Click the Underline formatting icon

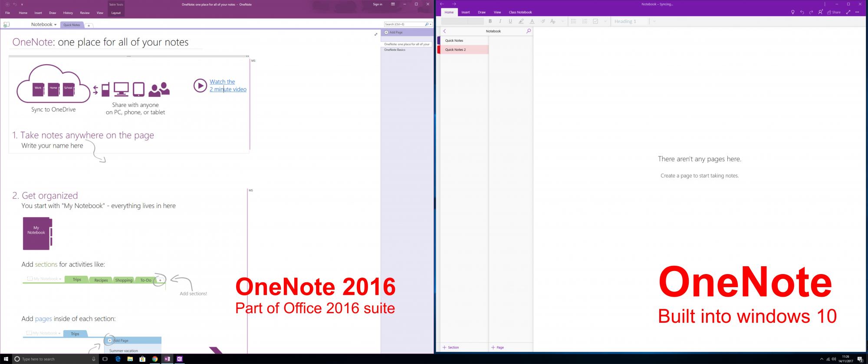point(510,21)
